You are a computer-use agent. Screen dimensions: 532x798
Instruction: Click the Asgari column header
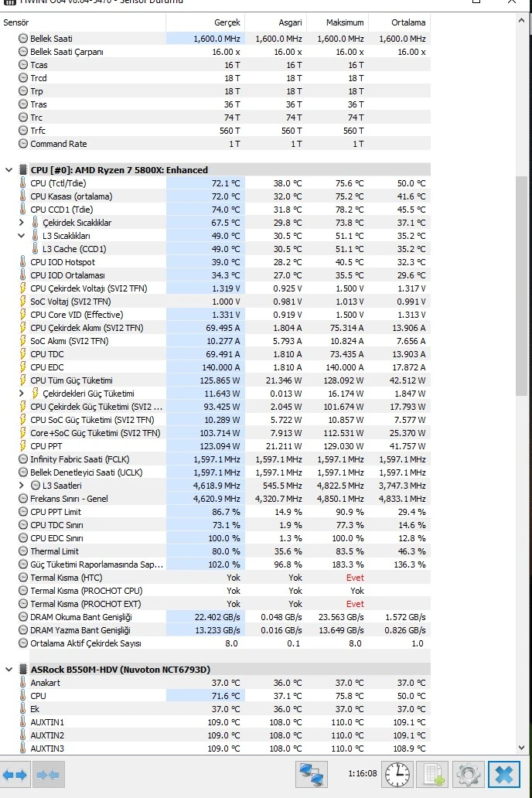click(275, 22)
